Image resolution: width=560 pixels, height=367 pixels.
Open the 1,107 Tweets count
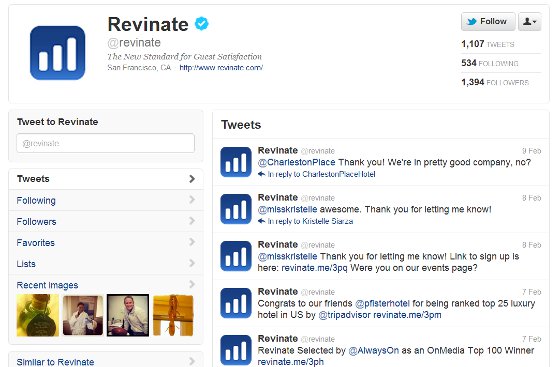(488, 44)
